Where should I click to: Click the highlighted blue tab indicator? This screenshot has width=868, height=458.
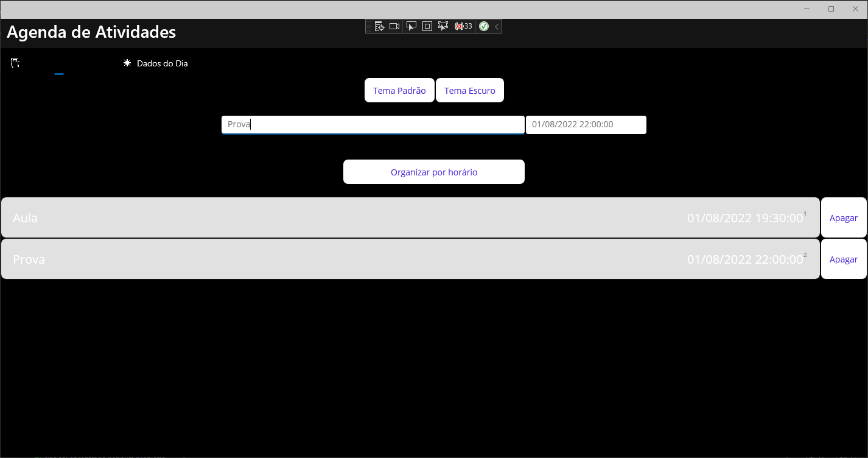[x=59, y=74]
